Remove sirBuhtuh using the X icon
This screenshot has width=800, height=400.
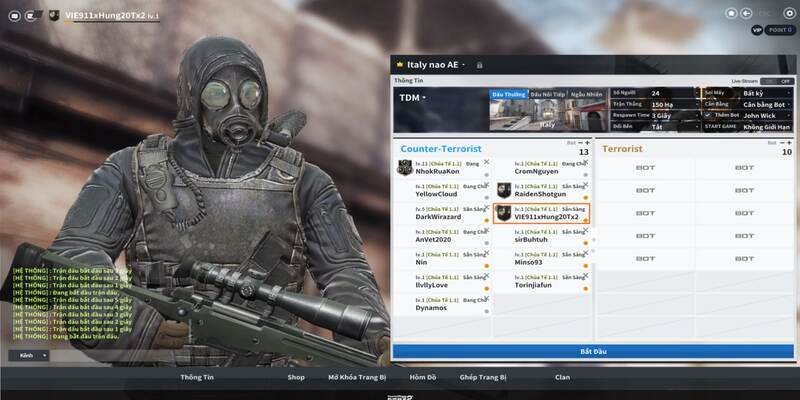click(x=586, y=230)
